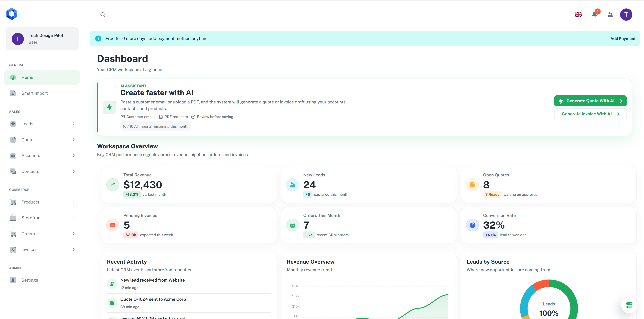
Task: Click the Storefront bag icon in sidebar
Action: pyautogui.click(x=13, y=218)
